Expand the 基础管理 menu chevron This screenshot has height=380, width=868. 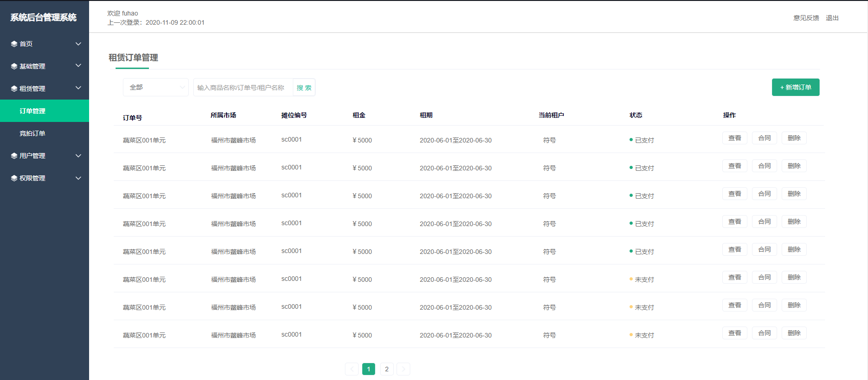coord(78,66)
